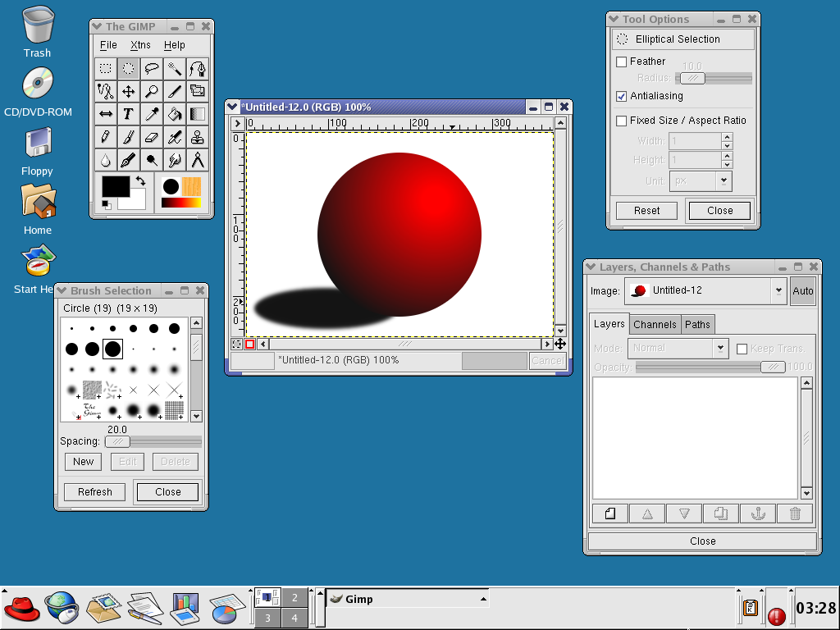Choose the Text tool
This screenshot has height=630, width=840.
[129, 114]
